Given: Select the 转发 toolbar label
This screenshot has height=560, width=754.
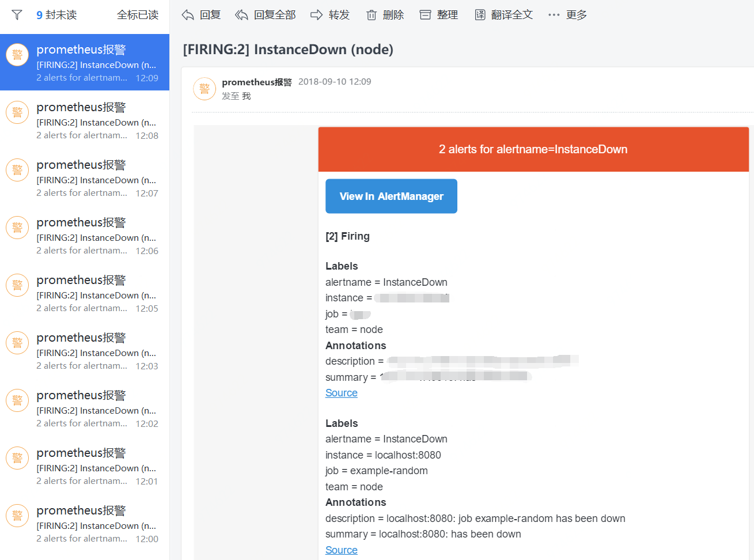Looking at the screenshot, I should 339,15.
